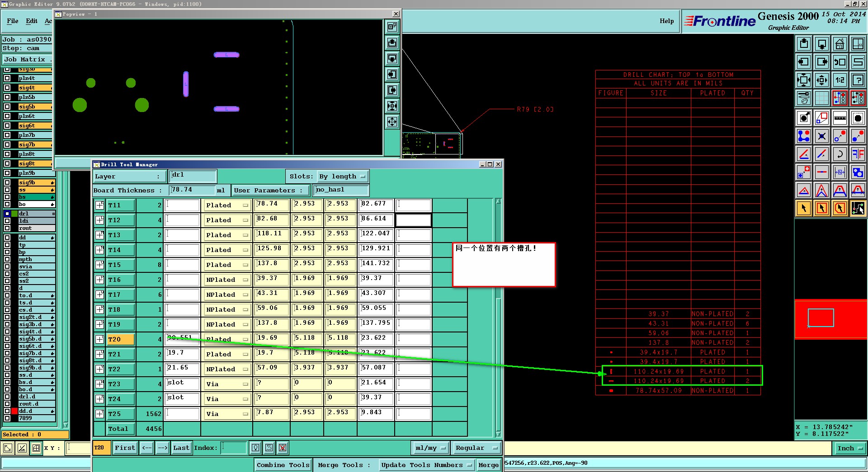Open the Job Matrix menu

[27, 59]
